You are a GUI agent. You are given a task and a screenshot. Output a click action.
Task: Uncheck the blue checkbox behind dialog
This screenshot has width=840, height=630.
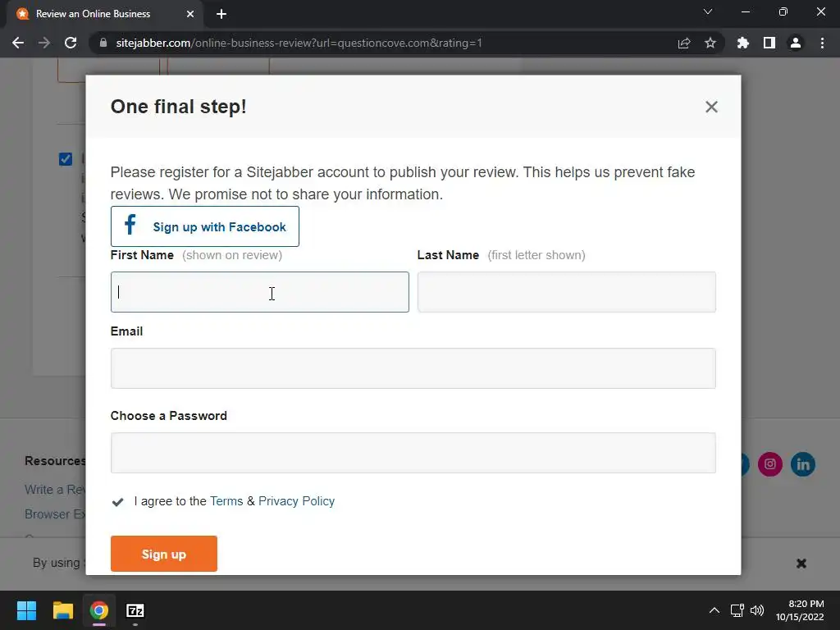coord(66,159)
